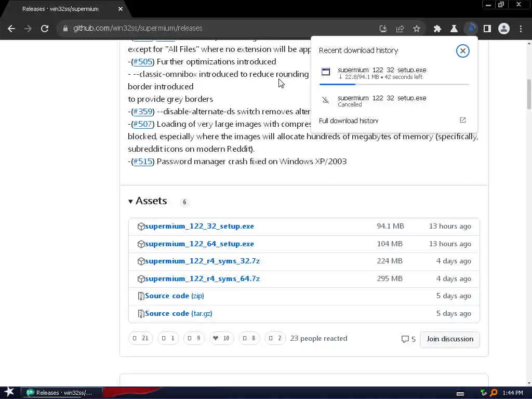Download supermium_122_r4_syms_64.7z

click(203, 279)
